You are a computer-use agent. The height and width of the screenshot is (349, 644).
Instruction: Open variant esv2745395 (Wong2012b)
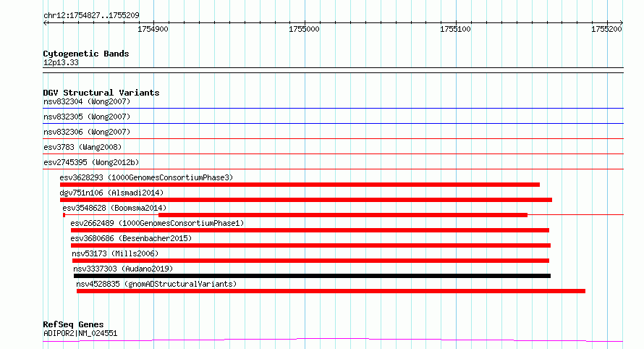(91, 162)
